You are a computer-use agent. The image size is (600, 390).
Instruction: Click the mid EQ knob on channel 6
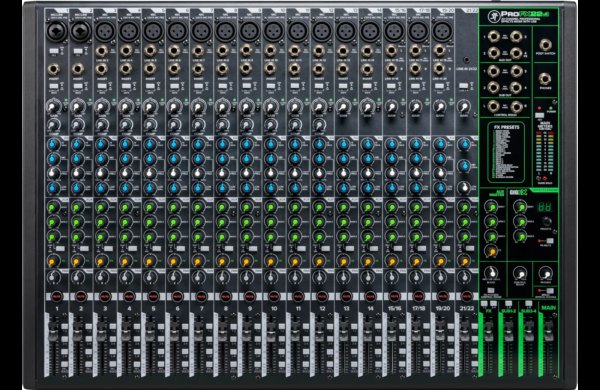(x=174, y=159)
